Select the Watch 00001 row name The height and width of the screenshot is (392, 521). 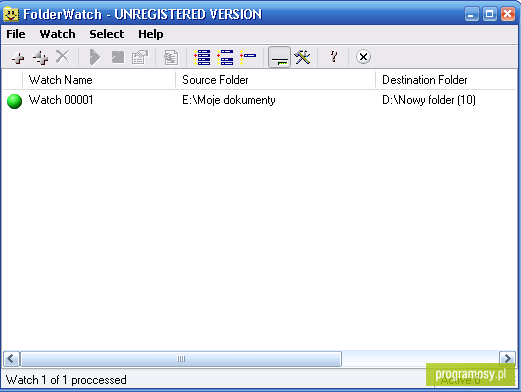(61, 100)
